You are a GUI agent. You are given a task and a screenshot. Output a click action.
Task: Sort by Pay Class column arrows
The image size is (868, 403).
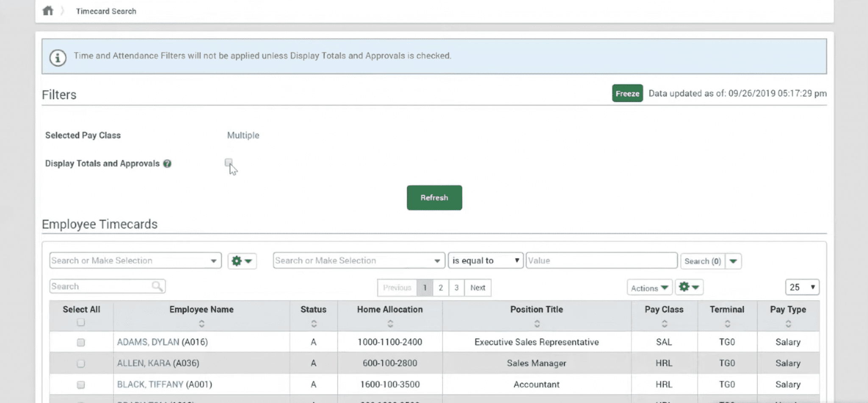(x=664, y=324)
